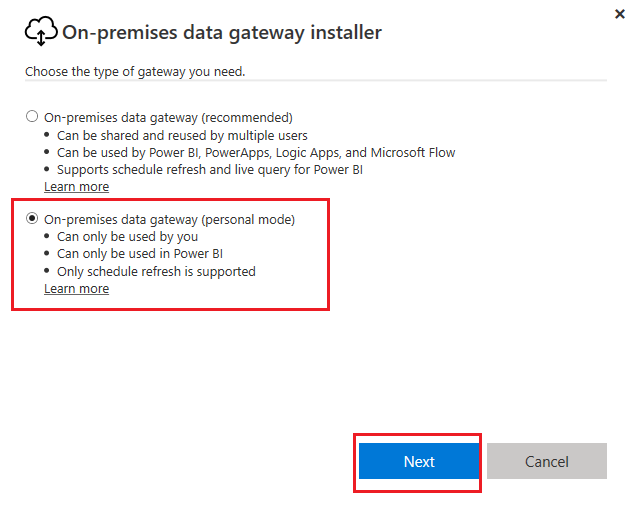Screen dimensions: 634x506
Task: Click the cloud gateway icon in header
Action: click(40, 33)
